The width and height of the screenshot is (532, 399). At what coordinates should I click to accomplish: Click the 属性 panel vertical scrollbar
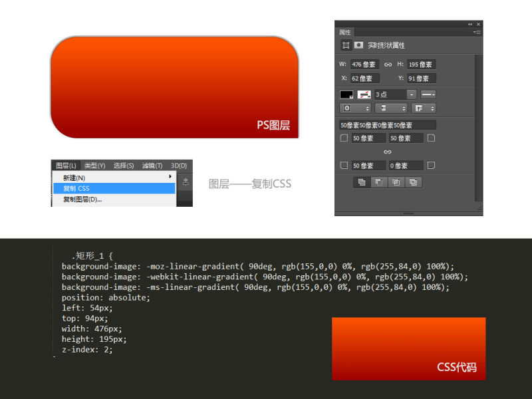pos(478,127)
